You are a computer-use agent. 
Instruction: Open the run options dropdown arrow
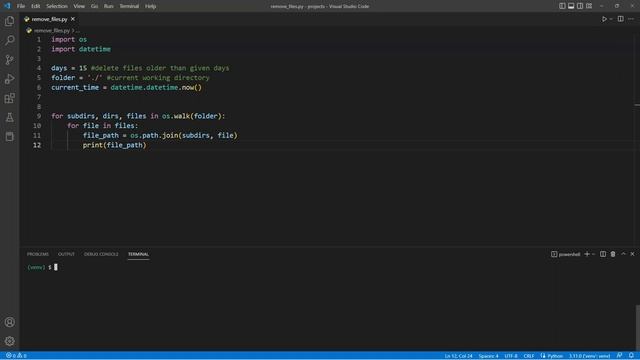click(611, 19)
